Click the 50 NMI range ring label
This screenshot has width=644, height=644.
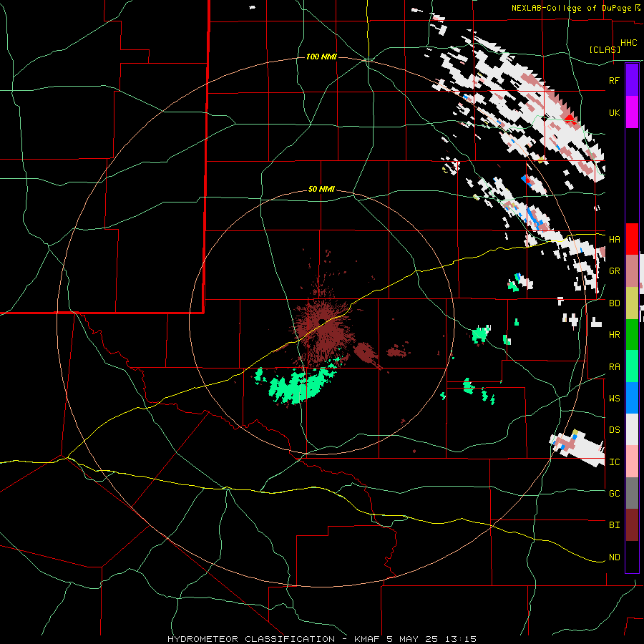(321, 190)
